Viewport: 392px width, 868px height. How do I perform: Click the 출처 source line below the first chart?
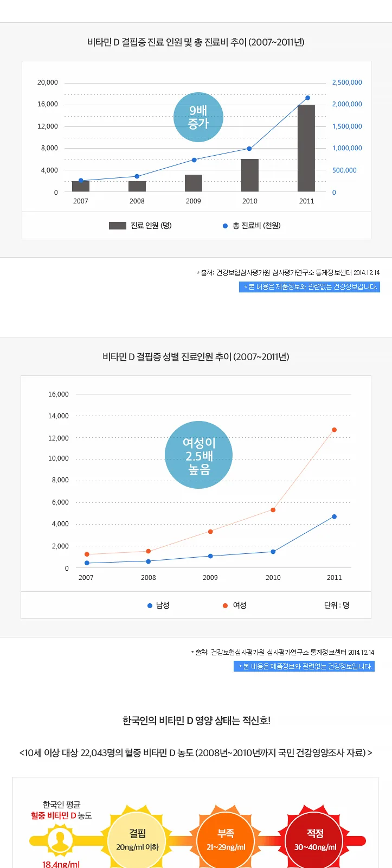[x=288, y=273]
